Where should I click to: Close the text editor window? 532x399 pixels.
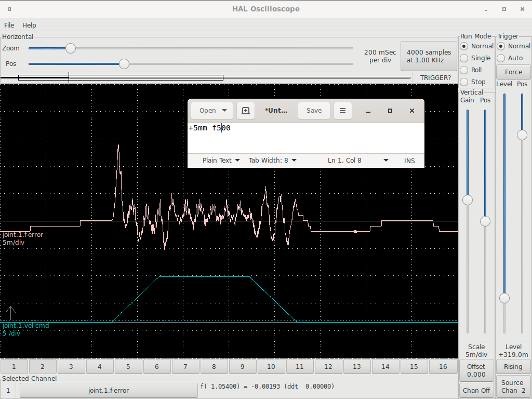(412, 111)
